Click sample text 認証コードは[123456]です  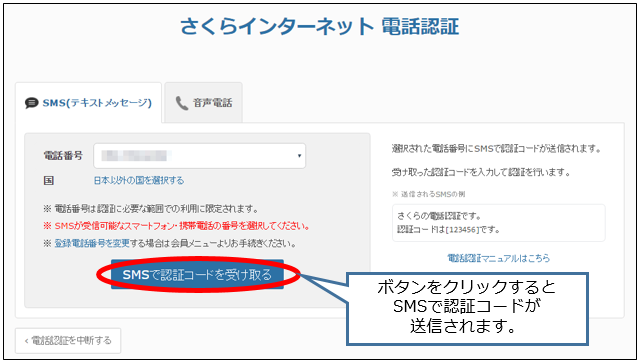[449, 229]
